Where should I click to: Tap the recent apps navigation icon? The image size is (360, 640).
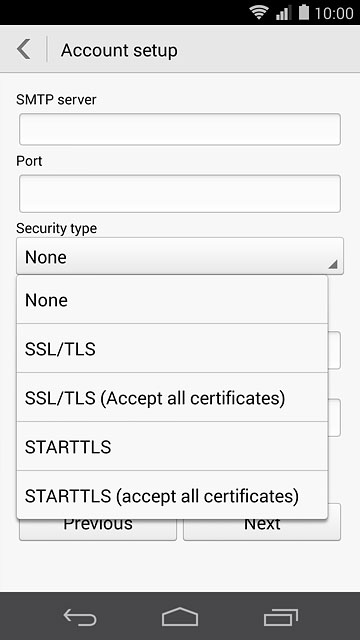point(280,617)
